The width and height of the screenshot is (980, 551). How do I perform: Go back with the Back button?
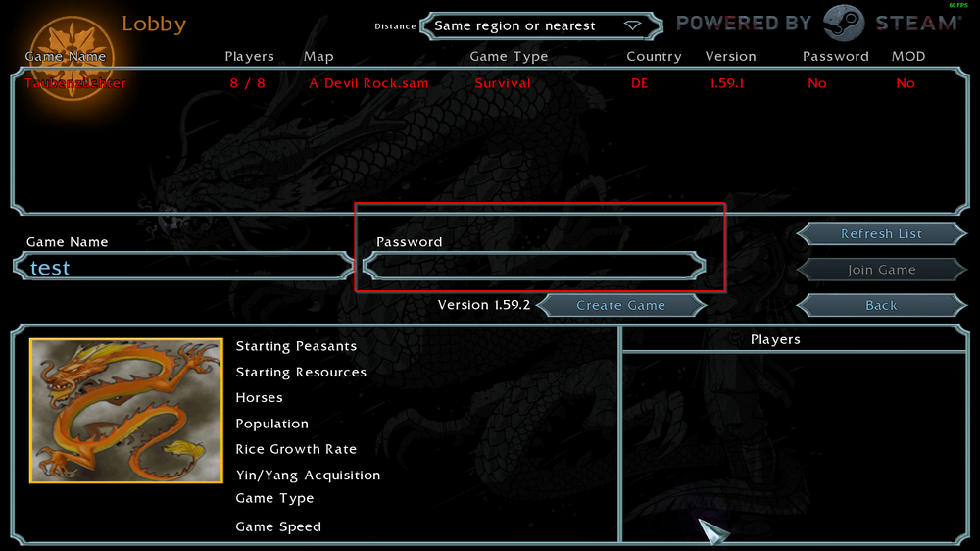(x=881, y=305)
